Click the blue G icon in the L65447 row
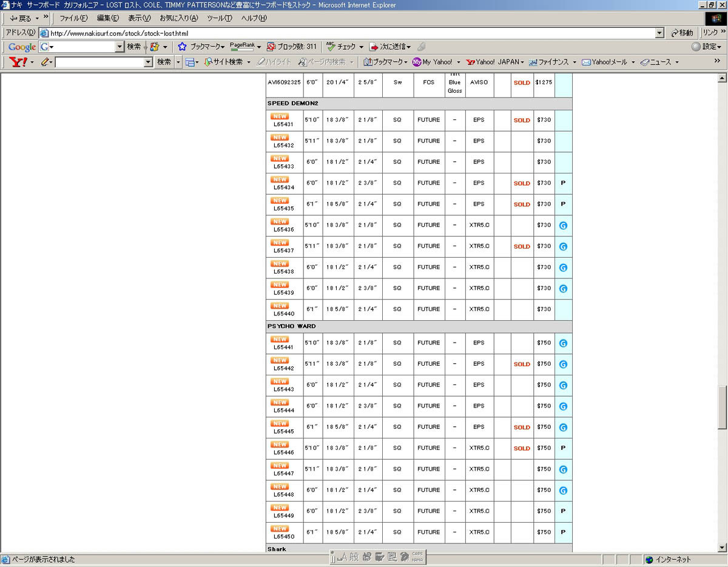Image resolution: width=728 pixels, height=567 pixels. pyautogui.click(x=563, y=469)
